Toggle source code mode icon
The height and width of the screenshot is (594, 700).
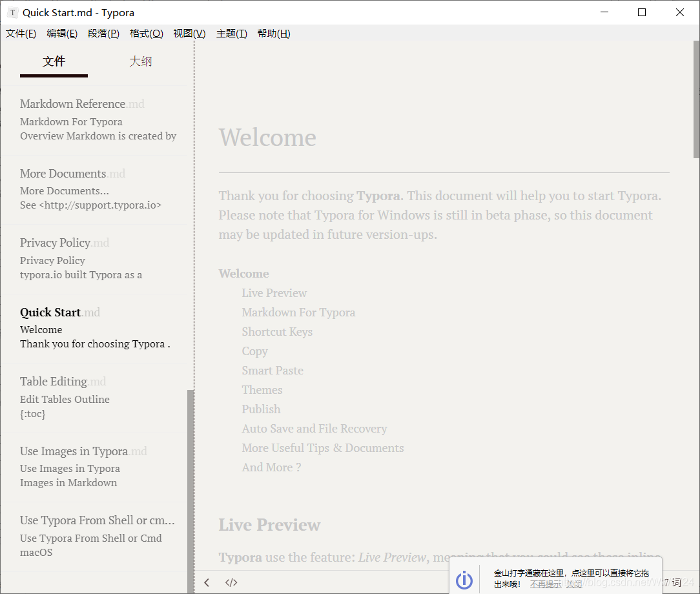click(x=231, y=582)
